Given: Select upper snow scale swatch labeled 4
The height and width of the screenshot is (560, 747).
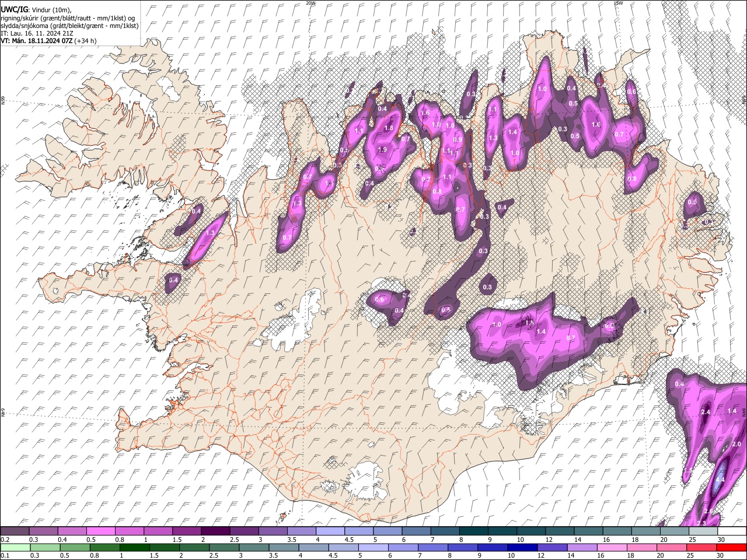Looking at the screenshot, I should click(330, 531).
